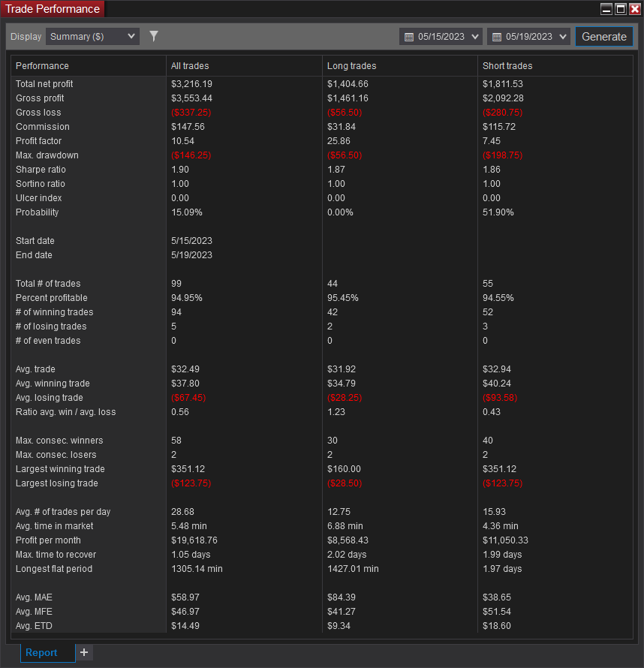The image size is (644, 668).
Task: Click the Max. consec. losers label
Action: point(56,455)
